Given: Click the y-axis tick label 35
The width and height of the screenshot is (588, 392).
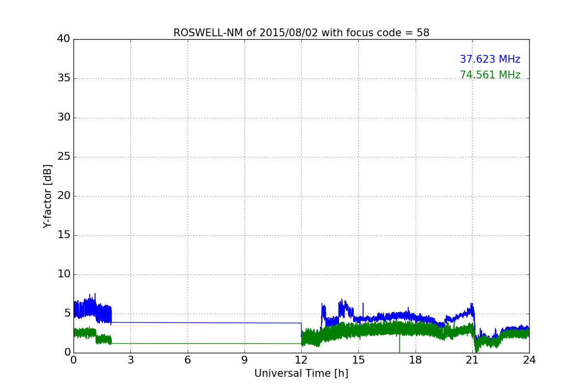Looking at the screenshot, I should [x=64, y=78].
